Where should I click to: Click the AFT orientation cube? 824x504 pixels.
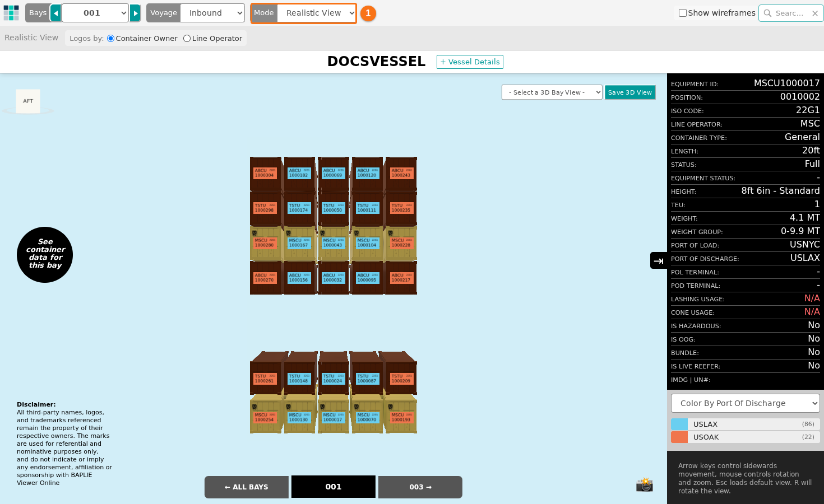28,101
